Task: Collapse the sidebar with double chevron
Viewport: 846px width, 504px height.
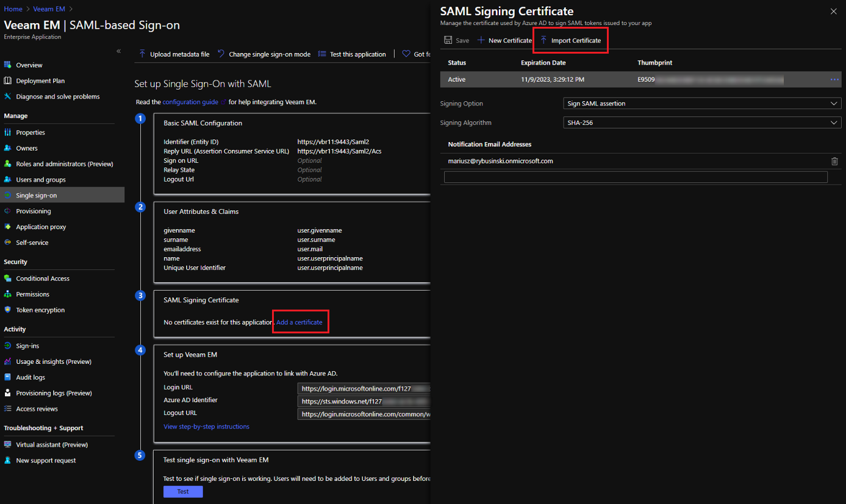Action: (x=119, y=51)
